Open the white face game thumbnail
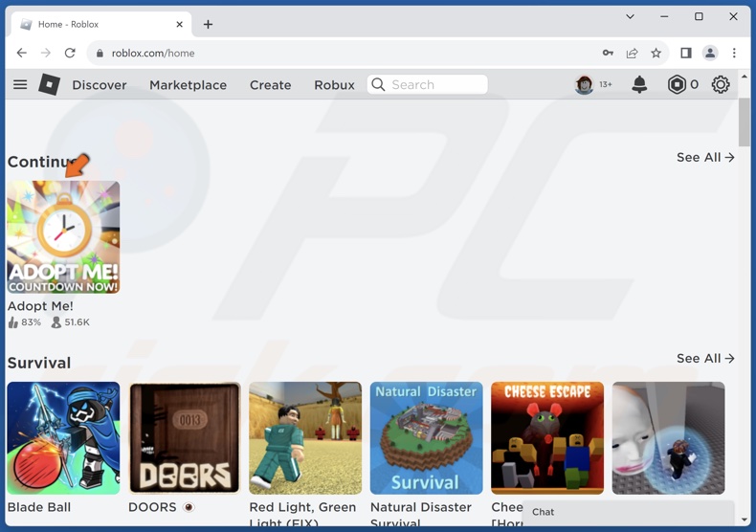756x532 pixels. (668, 438)
